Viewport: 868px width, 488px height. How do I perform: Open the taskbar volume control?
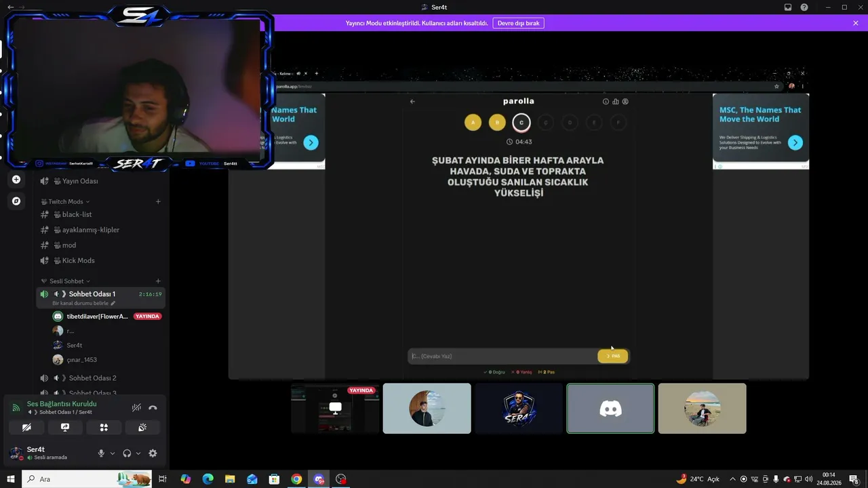point(808,479)
